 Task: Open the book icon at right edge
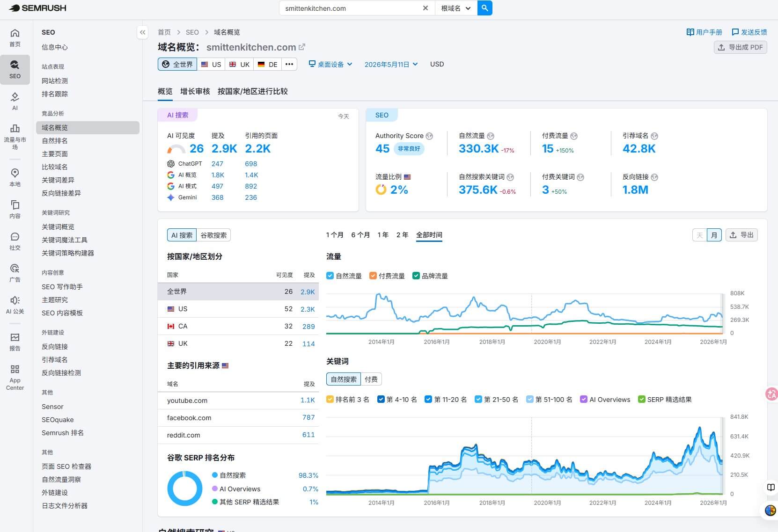coord(771,487)
